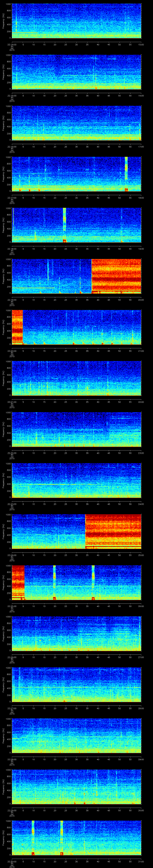Click the '22:14:00' start time label
This screenshot has width=153, height=868.
12,44
